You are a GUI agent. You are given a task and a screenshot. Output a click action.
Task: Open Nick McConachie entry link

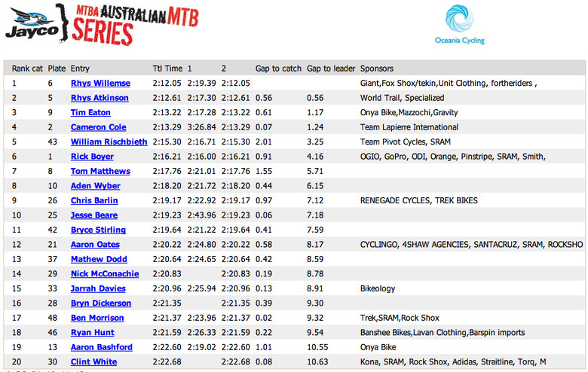tap(105, 274)
